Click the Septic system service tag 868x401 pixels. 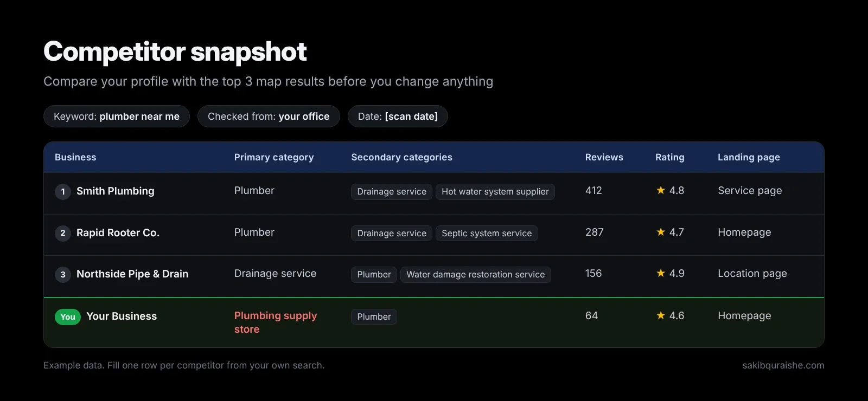pos(487,234)
